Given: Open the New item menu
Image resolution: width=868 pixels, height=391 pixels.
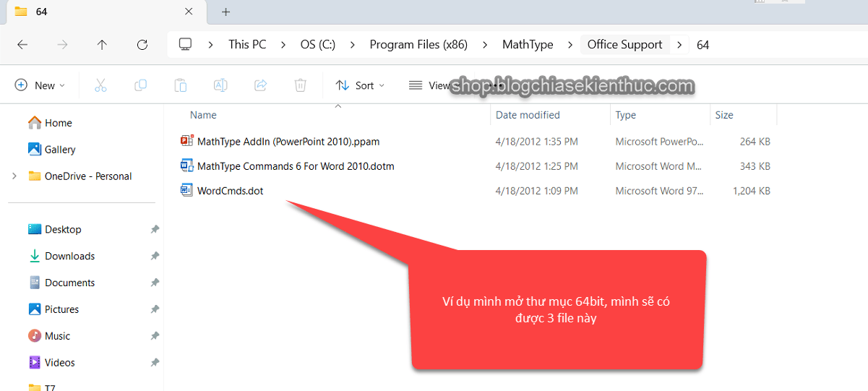Looking at the screenshot, I should (x=40, y=85).
